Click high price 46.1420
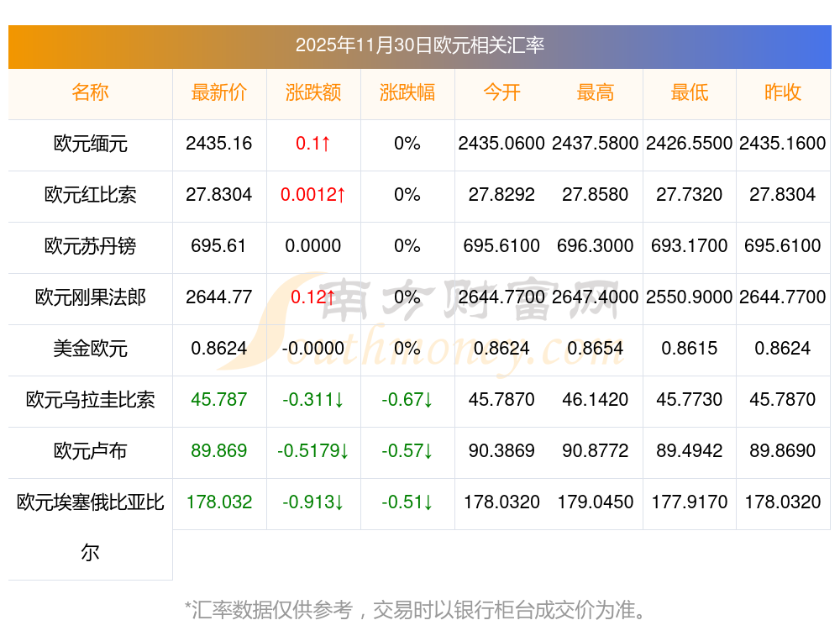The height and width of the screenshot is (636, 840). click(596, 400)
